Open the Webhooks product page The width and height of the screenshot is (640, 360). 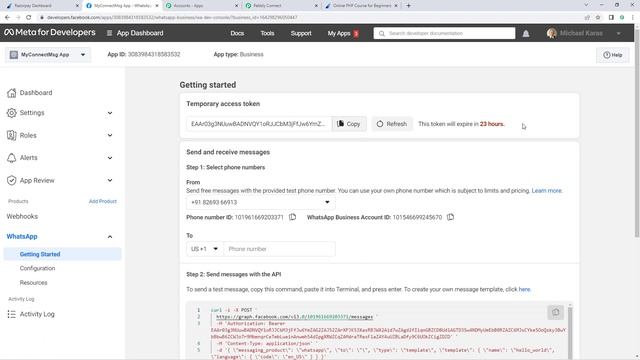pos(22,216)
